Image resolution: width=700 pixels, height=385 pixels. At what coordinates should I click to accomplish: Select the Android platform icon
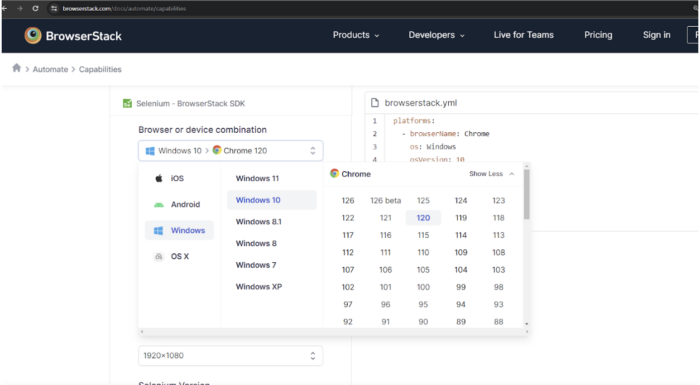click(159, 205)
